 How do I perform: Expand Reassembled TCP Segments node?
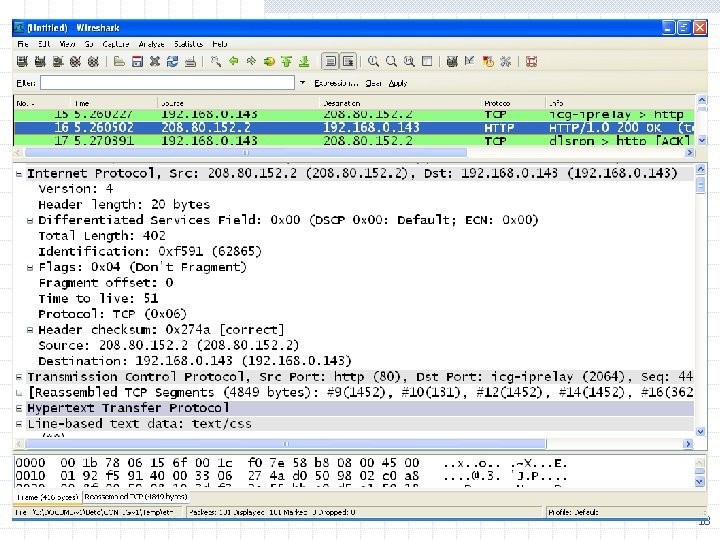pyautogui.click(x=19, y=393)
